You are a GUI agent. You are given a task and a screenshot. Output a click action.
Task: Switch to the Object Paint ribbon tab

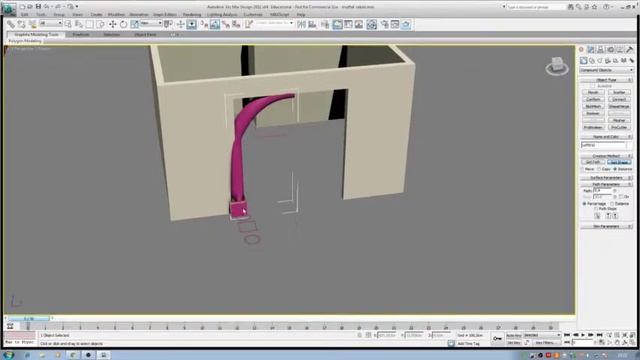(x=145, y=35)
